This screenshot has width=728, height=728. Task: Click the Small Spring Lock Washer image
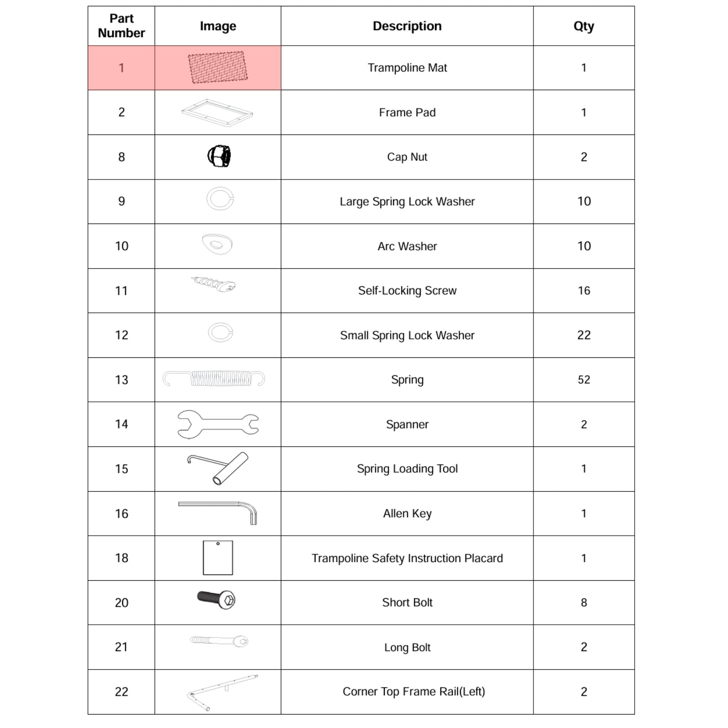point(221,332)
